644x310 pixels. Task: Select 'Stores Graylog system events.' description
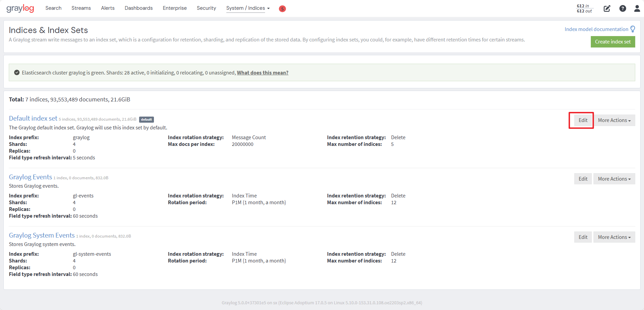point(42,244)
